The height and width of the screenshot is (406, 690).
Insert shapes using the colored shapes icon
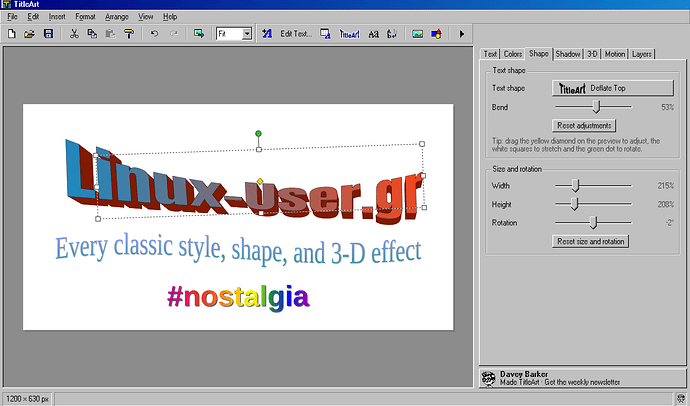[436, 34]
